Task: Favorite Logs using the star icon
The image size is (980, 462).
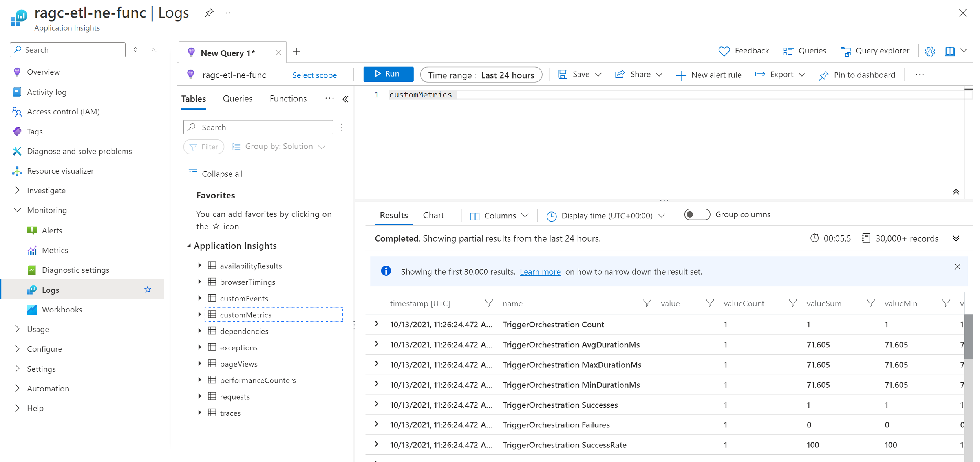Action: click(x=148, y=290)
